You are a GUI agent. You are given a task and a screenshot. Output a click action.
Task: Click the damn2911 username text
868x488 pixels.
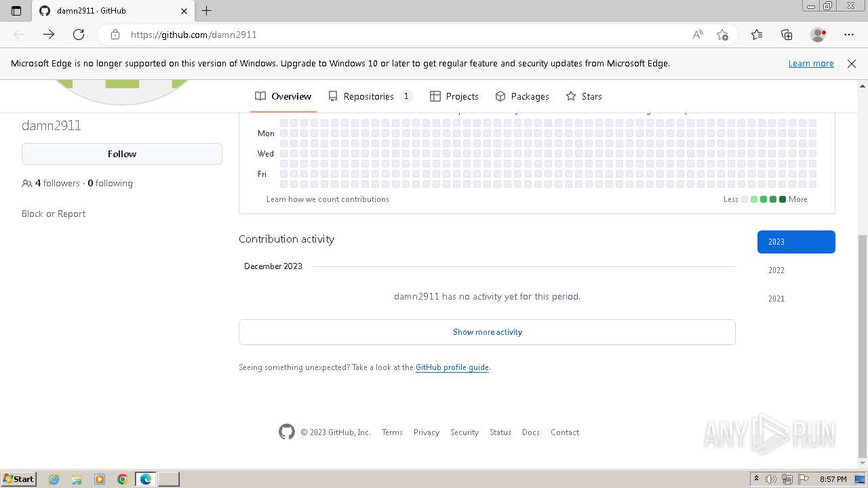point(52,125)
